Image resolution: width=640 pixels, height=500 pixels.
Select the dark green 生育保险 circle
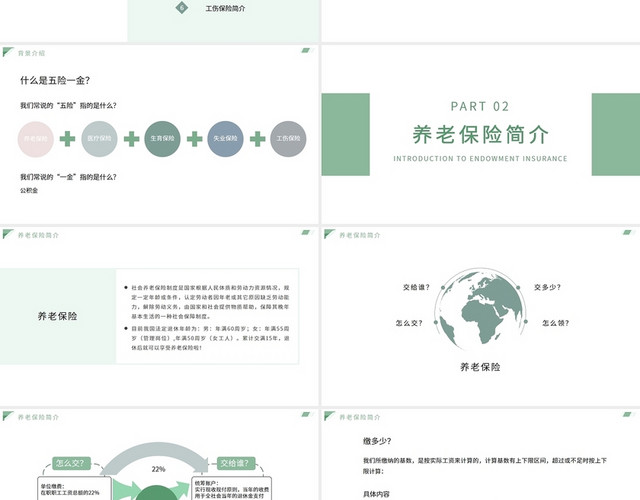[x=162, y=139]
